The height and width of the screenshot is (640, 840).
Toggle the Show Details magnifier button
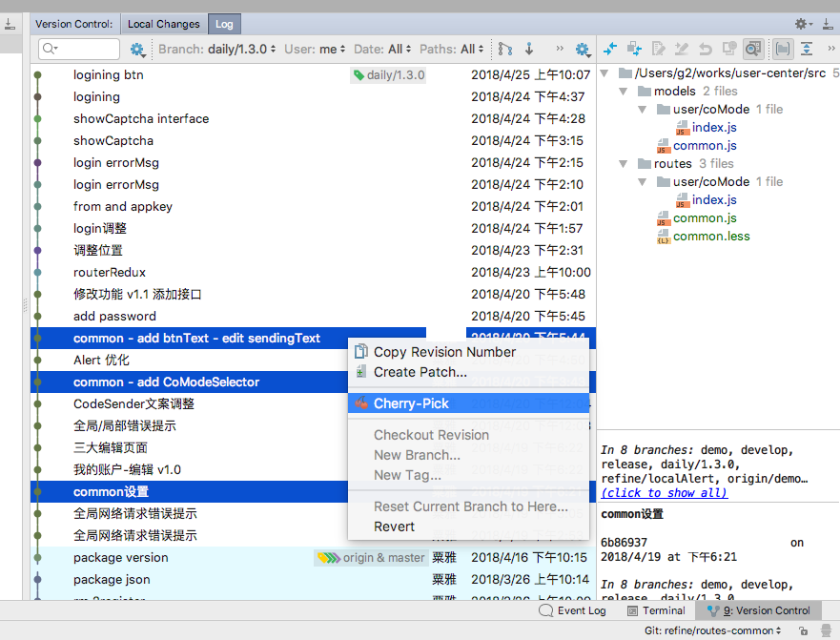[752, 50]
